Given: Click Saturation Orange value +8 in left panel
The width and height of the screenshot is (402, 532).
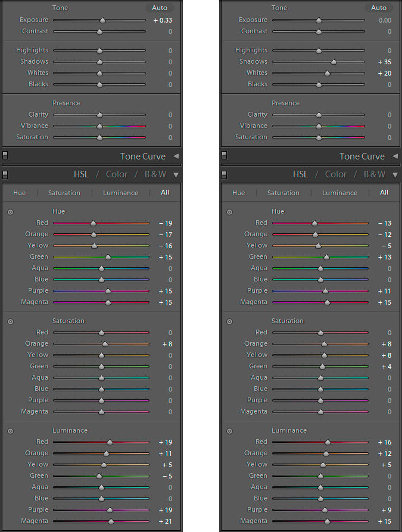Looking at the screenshot, I should pos(167,344).
